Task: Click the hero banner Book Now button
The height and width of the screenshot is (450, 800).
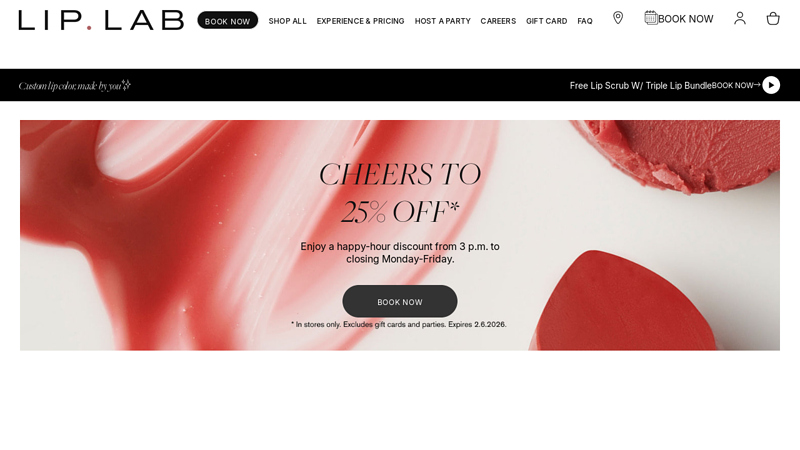Action: point(399,302)
